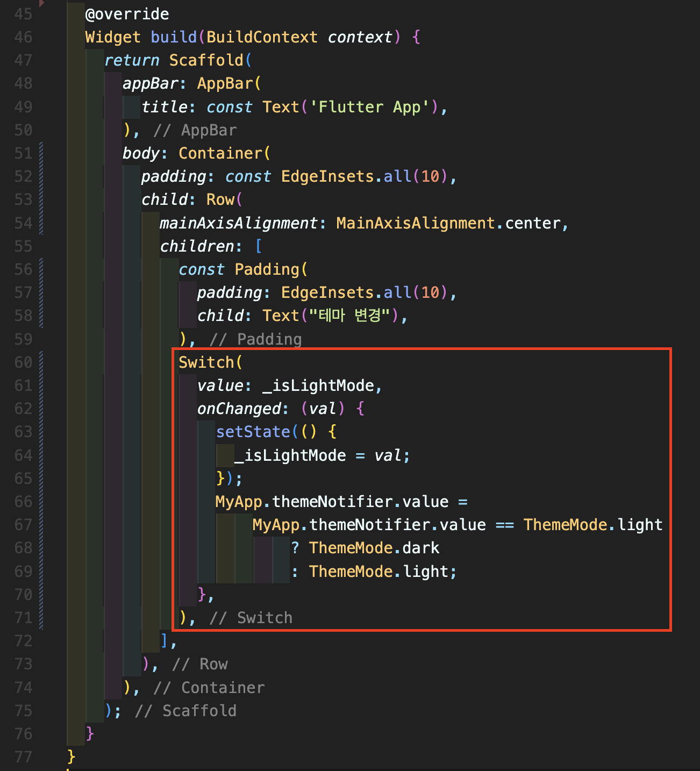Click EdgeInsets on line 57

click(x=327, y=292)
